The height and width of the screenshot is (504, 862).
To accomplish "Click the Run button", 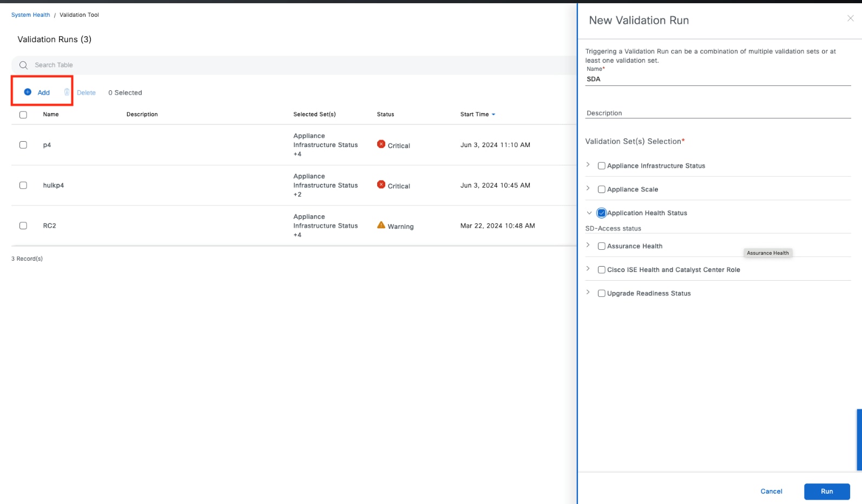I will click(826, 491).
